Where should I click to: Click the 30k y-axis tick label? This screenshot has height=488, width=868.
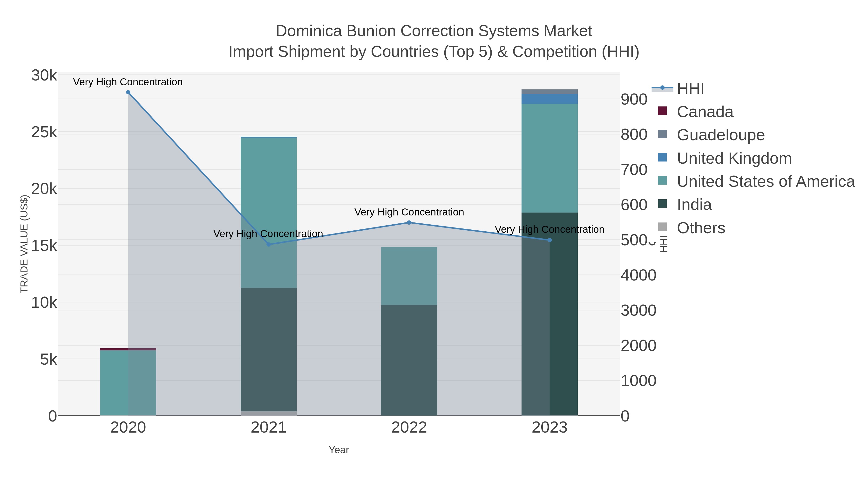click(x=44, y=75)
